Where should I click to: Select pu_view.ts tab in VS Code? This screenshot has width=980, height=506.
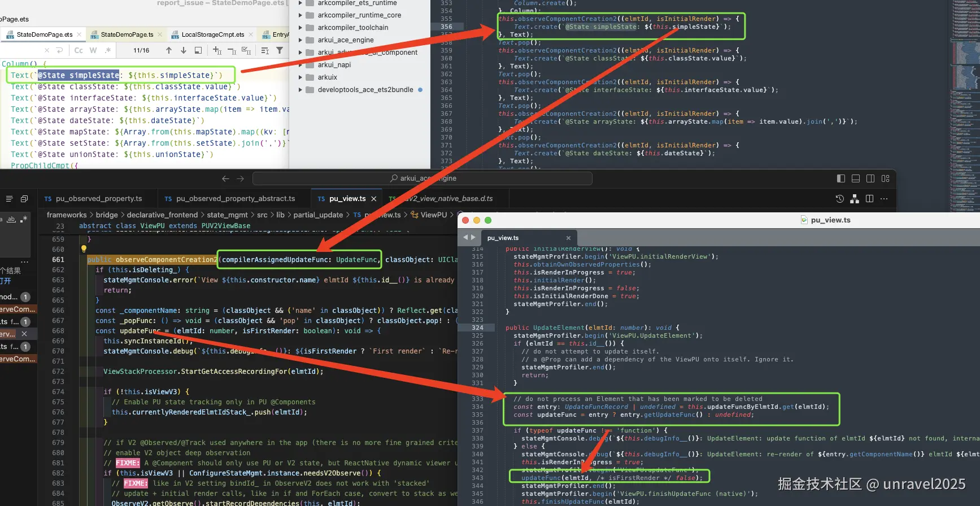pyautogui.click(x=347, y=199)
